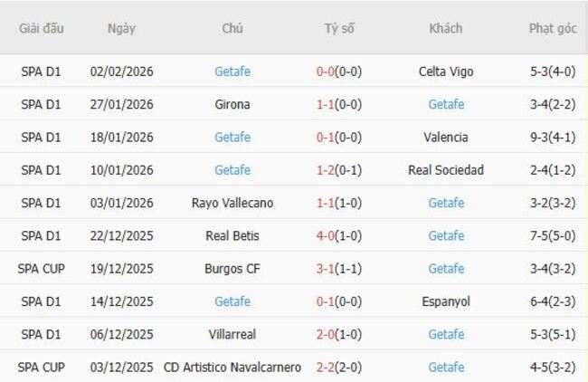The height and width of the screenshot is (382, 588).
Task: Select the Valencia team name
Action: pyautogui.click(x=446, y=137)
